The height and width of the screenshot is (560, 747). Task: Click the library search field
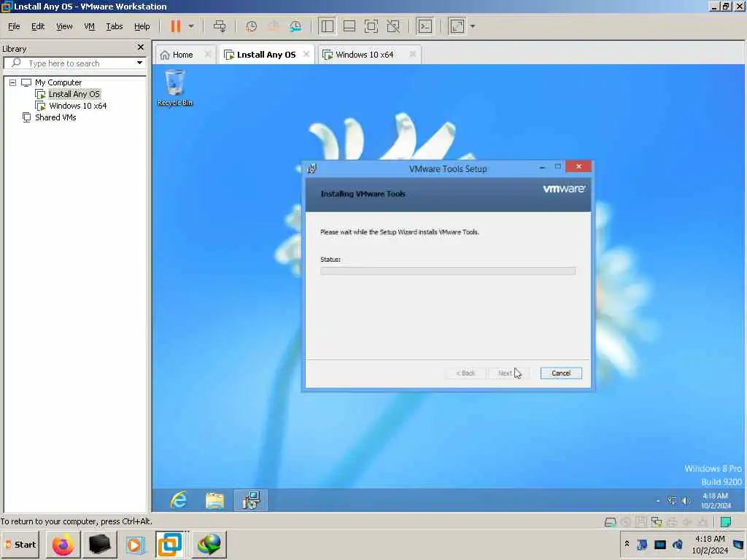point(74,63)
